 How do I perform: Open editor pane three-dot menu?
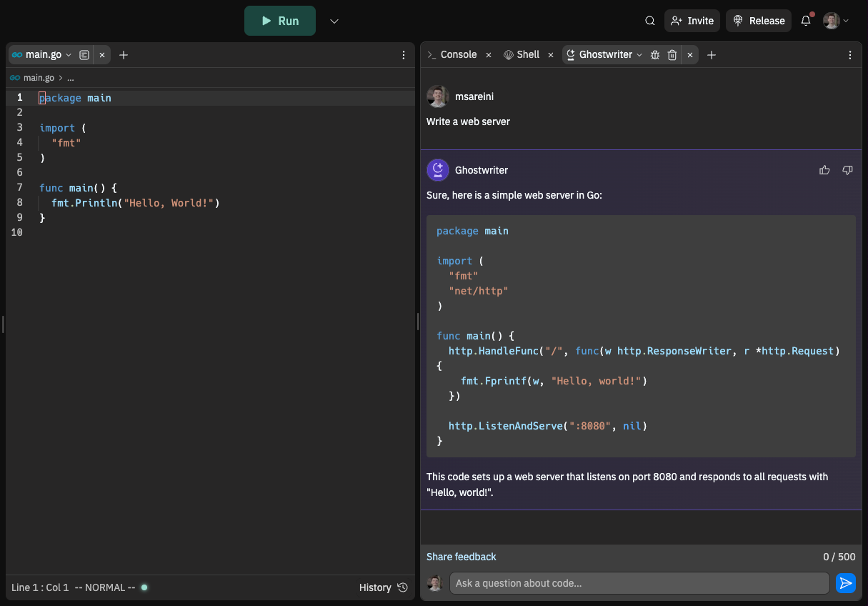pyautogui.click(x=404, y=55)
